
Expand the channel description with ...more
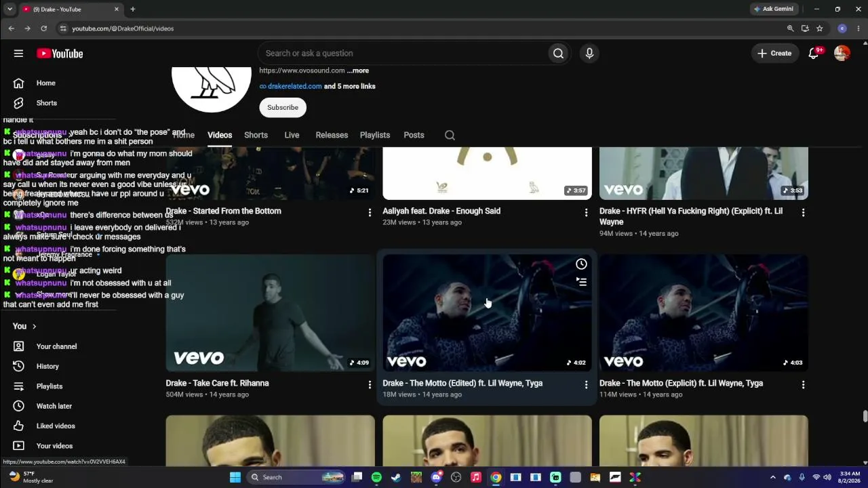(x=358, y=70)
